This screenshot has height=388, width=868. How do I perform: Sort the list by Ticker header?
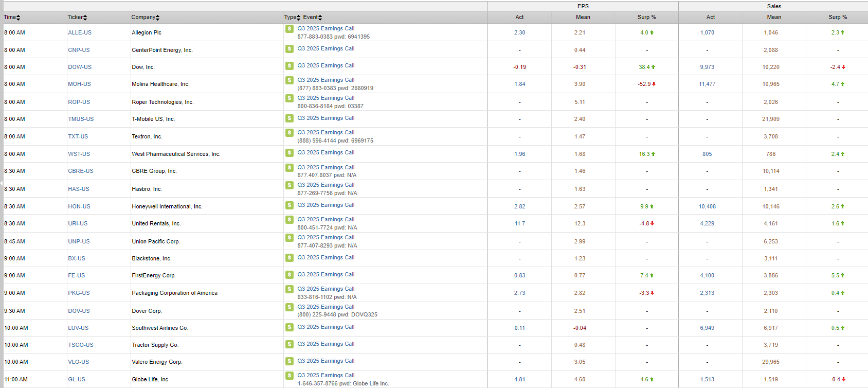(x=77, y=17)
